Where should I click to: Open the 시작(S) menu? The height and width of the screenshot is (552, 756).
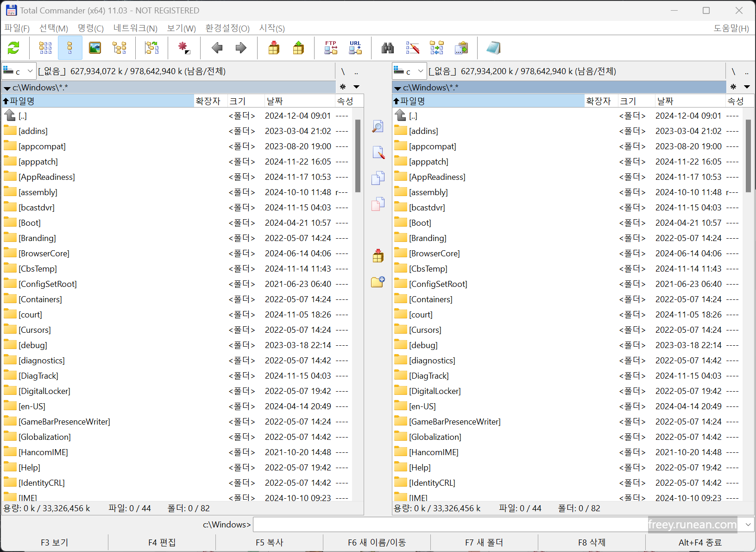click(x=272, y=28)
